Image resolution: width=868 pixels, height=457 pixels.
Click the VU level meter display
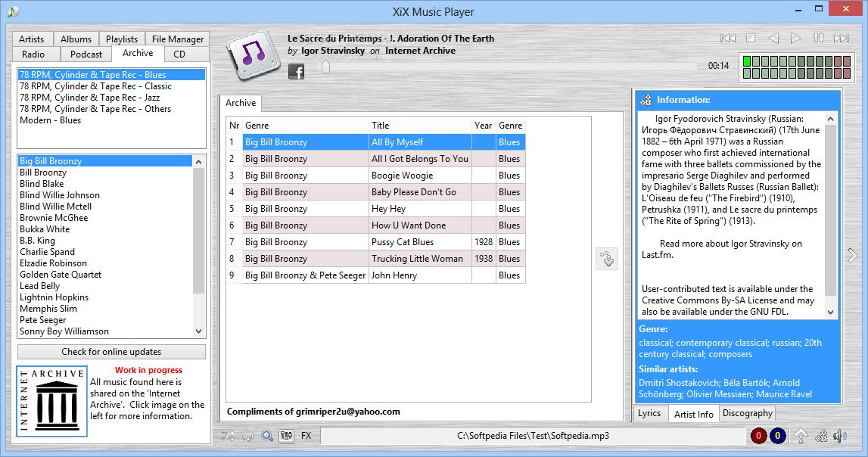[796, 67]
